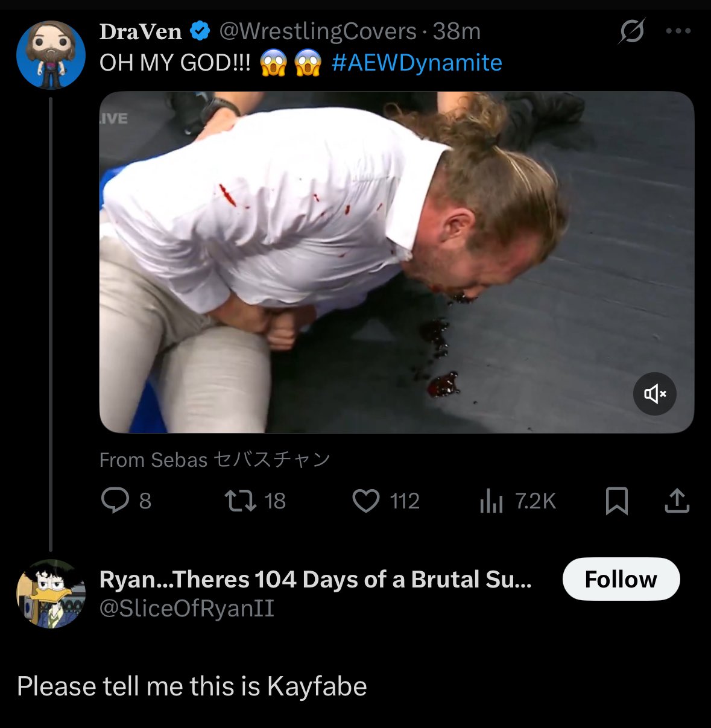Open the #AEWDynamite hashtag
The width and height of the screenshot is (711, 728).
pyautogui.click(x=417, y=63)
